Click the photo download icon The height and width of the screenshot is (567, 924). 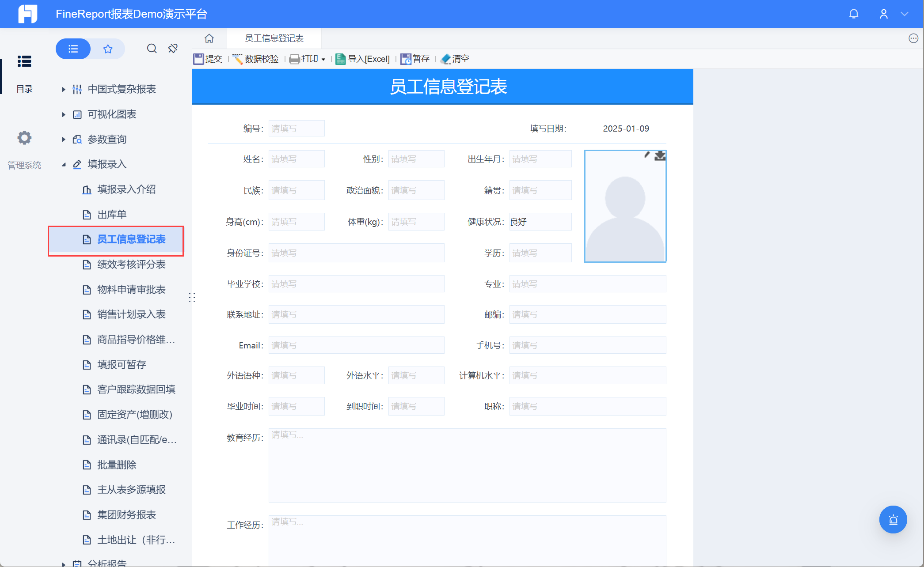pos(660,155)
